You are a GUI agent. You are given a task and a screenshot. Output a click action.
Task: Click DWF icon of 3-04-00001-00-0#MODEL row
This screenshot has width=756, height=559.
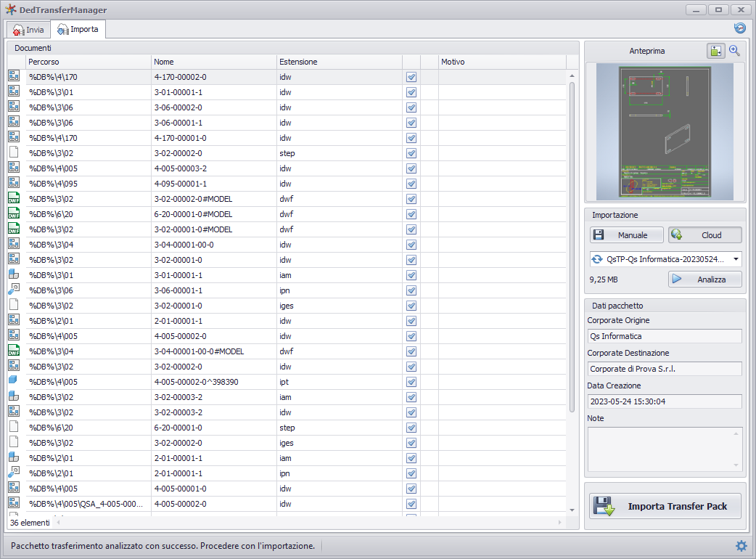click(x=14, y=350)
